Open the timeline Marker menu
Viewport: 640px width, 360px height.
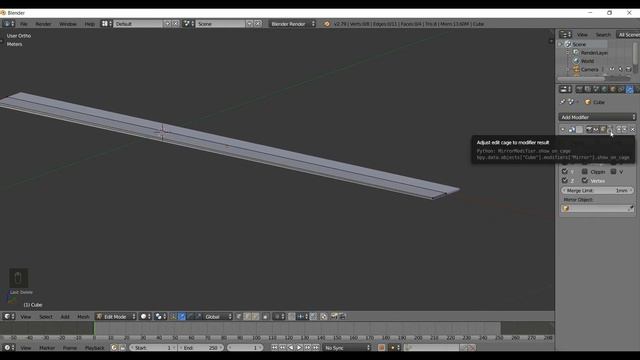pos(47,348)
